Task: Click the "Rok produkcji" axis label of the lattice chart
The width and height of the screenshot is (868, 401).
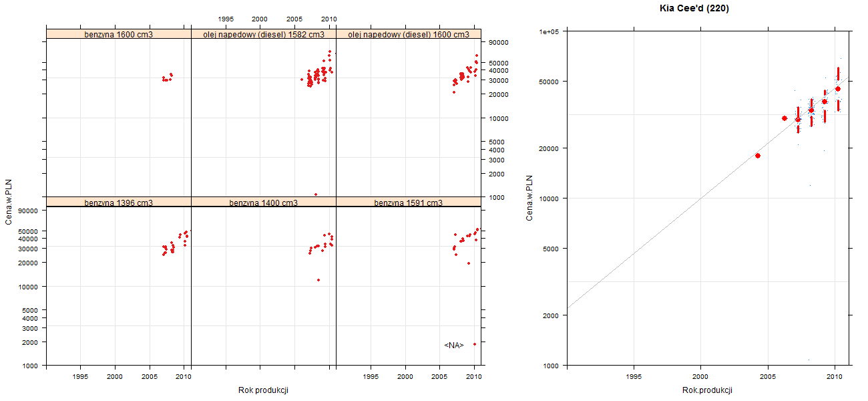Action: (263, 390)
